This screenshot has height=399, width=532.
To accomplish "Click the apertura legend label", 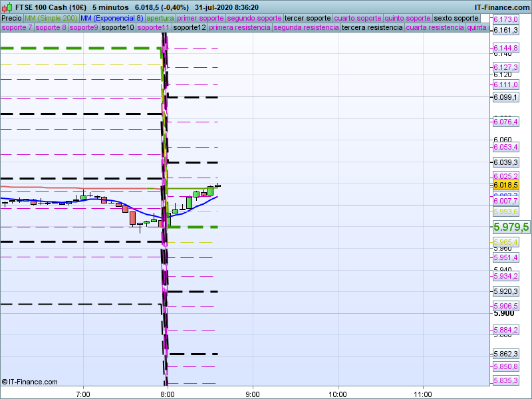I will pos(160,18).
